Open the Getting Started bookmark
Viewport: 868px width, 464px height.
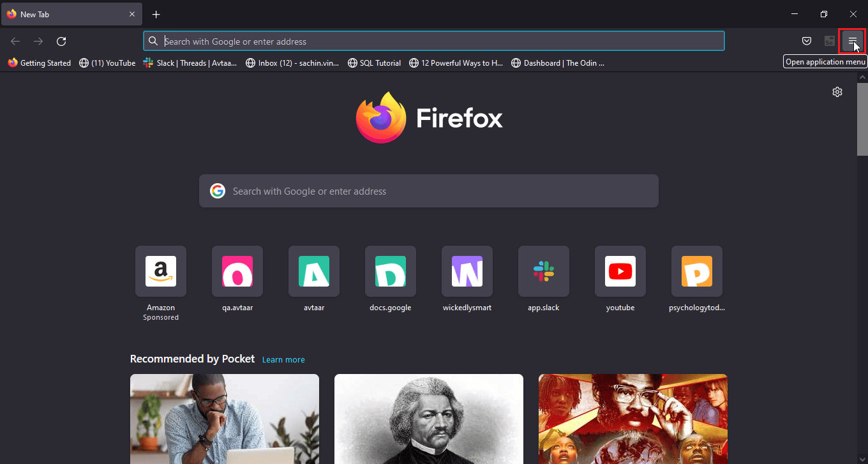(40, 63)
